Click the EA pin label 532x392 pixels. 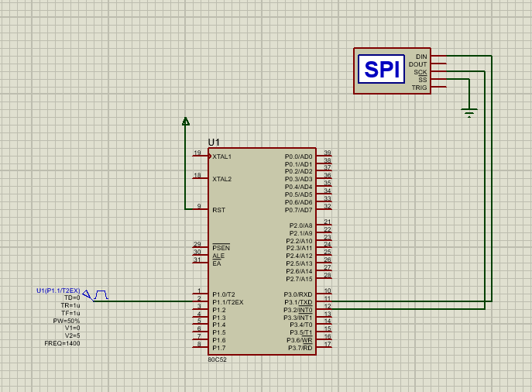[217, 263]
